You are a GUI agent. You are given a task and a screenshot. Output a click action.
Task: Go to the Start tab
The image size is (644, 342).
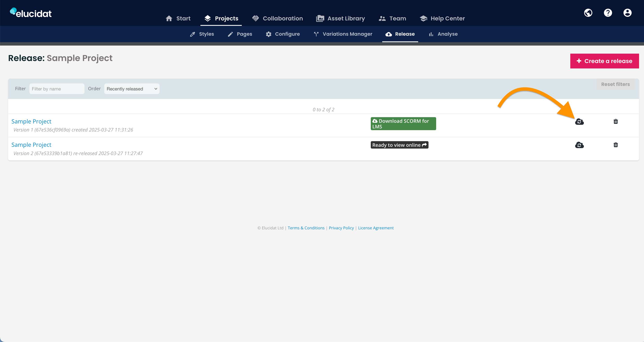[x=178, y=18]
